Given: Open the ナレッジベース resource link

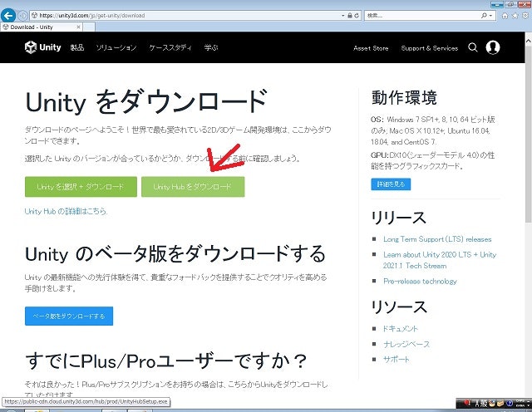Looking at the screenshot, I should (x=406, y=344).
